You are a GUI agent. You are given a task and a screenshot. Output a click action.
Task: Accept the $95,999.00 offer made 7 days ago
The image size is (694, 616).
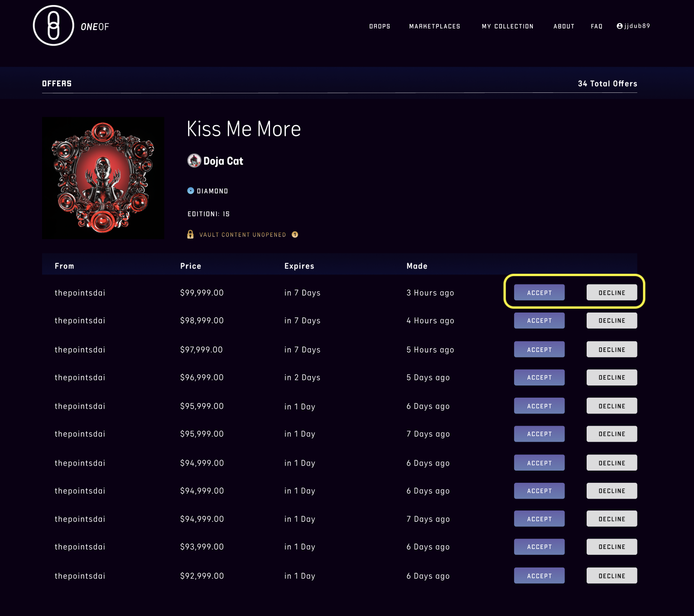pos(540,434)
